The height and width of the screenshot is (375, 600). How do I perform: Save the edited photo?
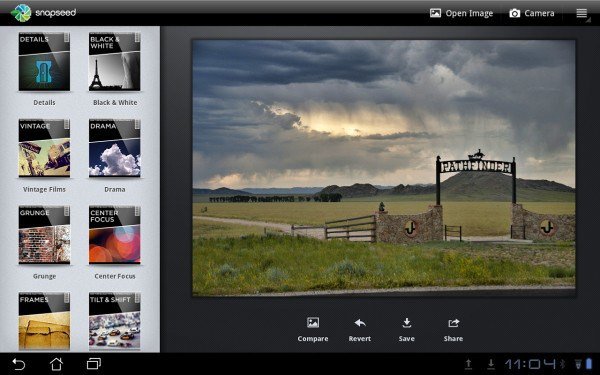[x=406, y=329]
